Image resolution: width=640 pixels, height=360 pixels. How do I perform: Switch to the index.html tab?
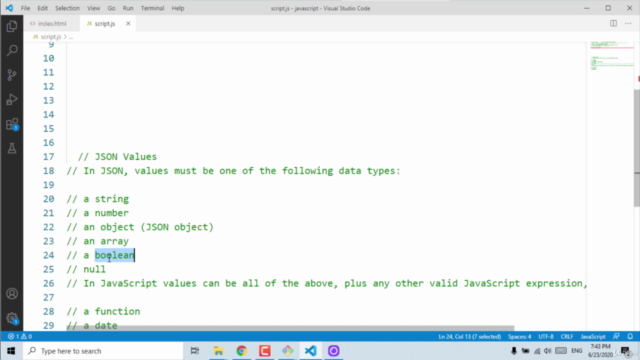(52, 24)
